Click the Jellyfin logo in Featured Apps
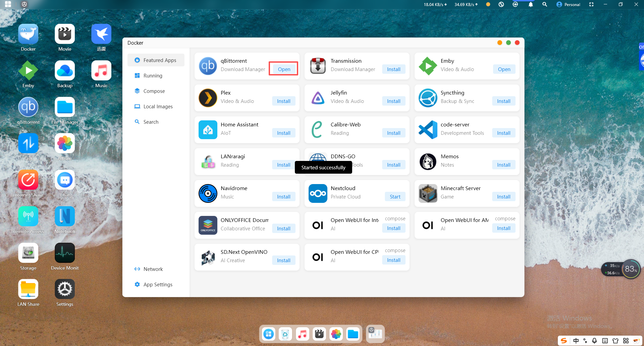Screen dimensions: 644x346 coord(318,98)
